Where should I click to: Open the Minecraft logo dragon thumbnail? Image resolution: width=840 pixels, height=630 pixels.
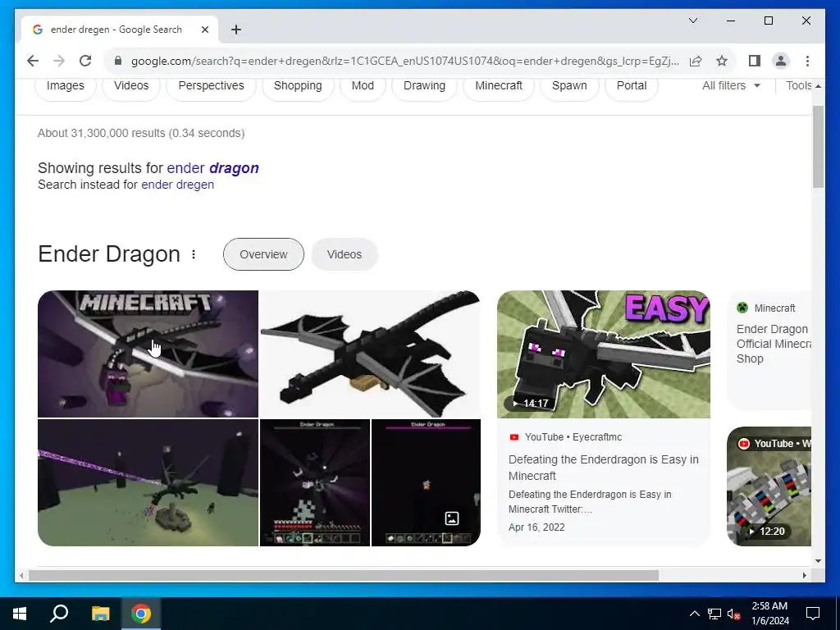pos(148,354)
